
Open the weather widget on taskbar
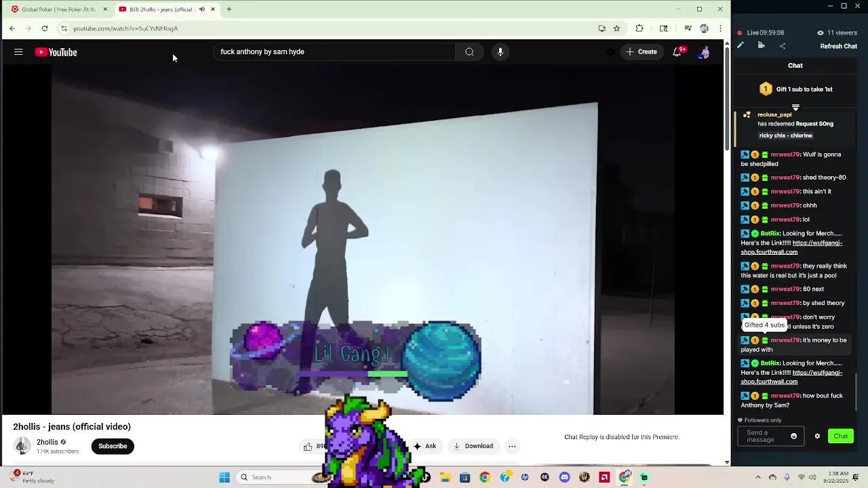pos(34,477)
